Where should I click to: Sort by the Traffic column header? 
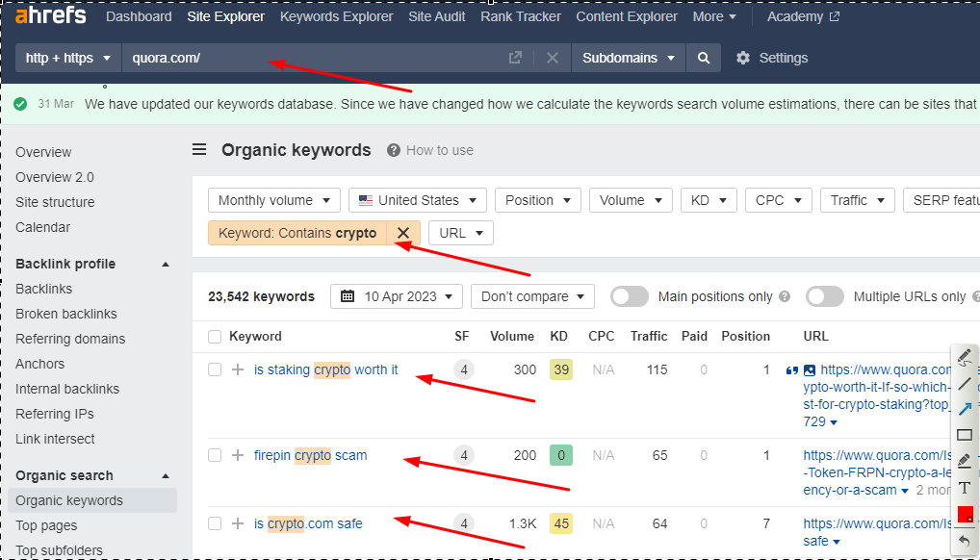649,336
